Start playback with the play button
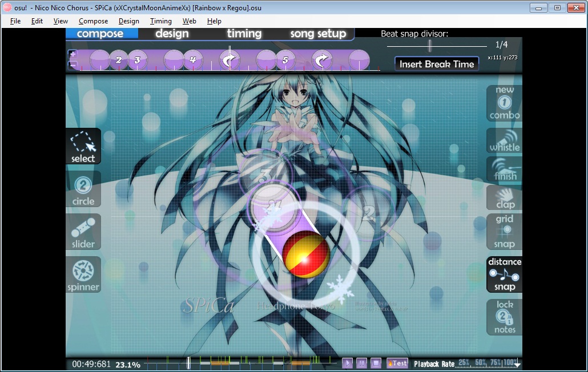 click(x=347, y=363)
